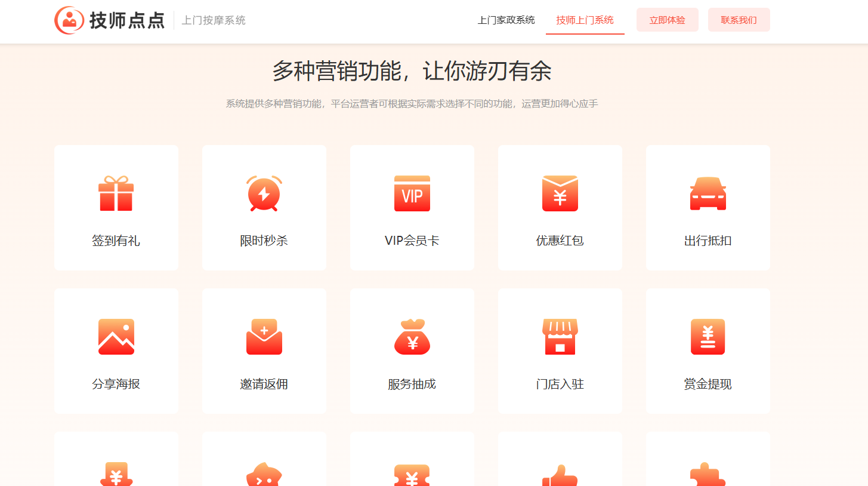Click the thumbs-up icon in bottom row
This screenshot has width=868, height=486.
coord(560,475)
